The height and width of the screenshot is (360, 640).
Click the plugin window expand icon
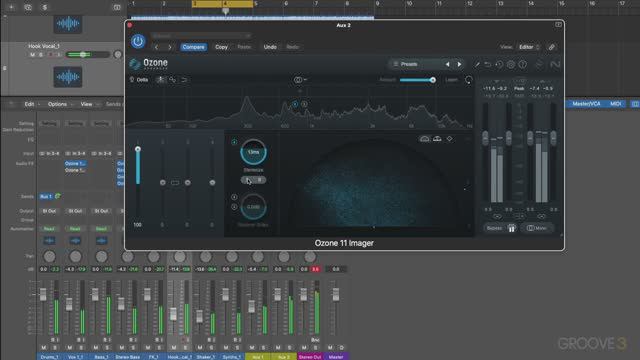558,25
